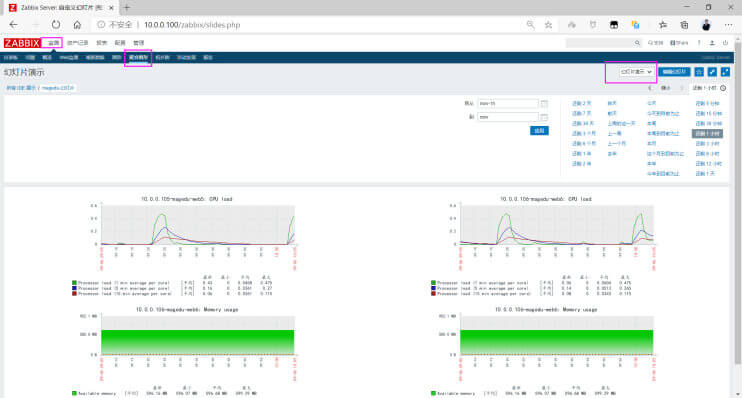Open the browser collections icon
The height and width of the screenshot is (398, 742).
tap(684, 25)
